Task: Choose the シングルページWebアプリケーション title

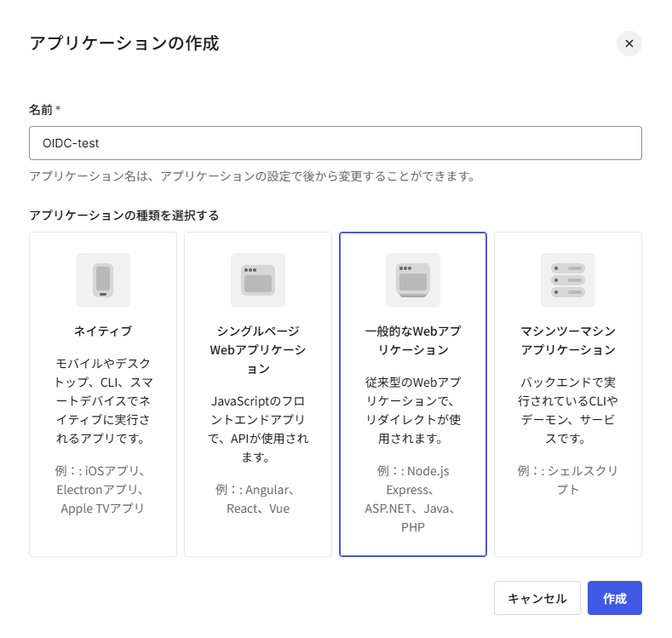Action: pyautogui.click(x=258, y=349)
